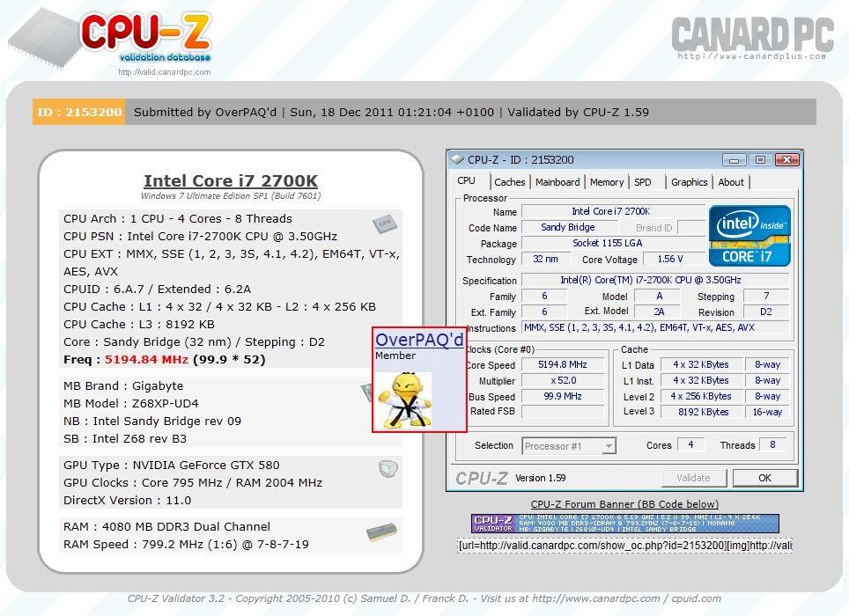Viewport: 849px width, 616px height.
Task: Click the valid.canardpc.com URL under logo
Action: [165, 72]
